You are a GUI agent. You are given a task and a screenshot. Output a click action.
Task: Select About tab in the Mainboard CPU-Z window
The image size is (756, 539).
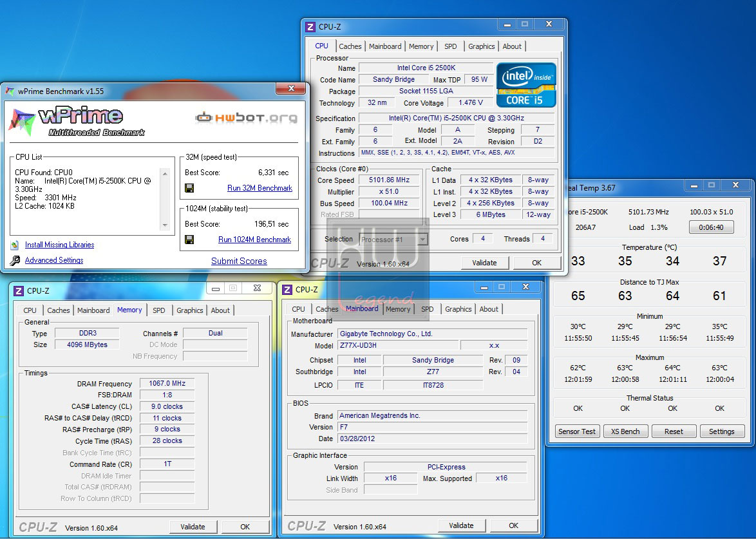click(488, 309)
